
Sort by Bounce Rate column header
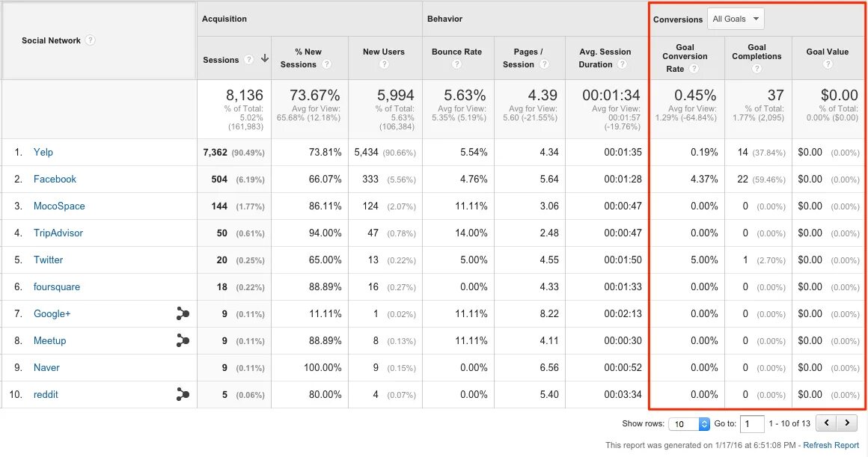point(456,52)
